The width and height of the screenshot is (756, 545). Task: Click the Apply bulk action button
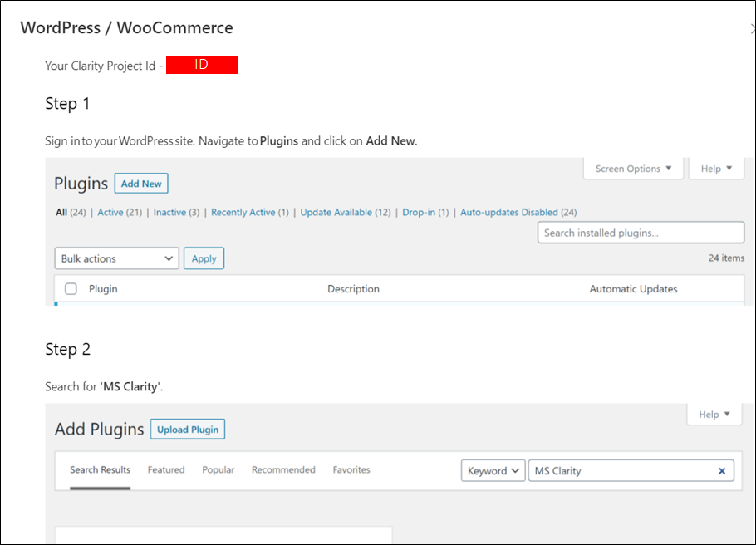coord(204,258)
